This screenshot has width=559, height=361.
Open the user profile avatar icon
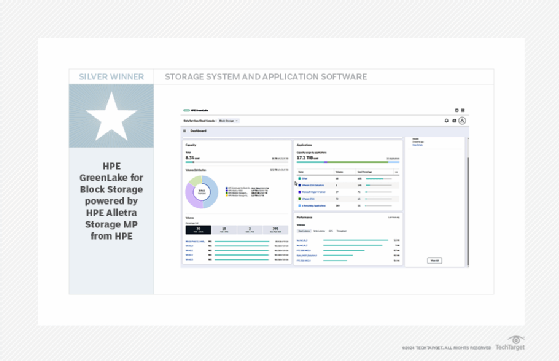pyautogui.click(x=462, y=121)
